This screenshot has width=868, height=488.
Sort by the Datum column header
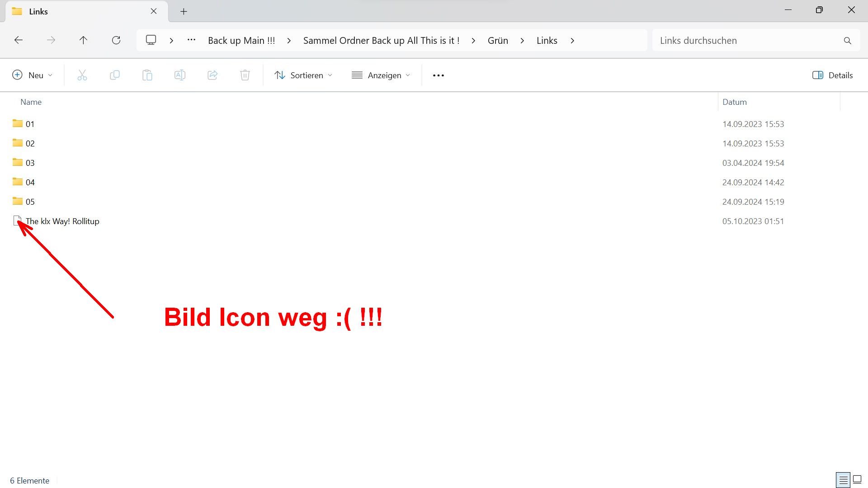click(734, 102)
